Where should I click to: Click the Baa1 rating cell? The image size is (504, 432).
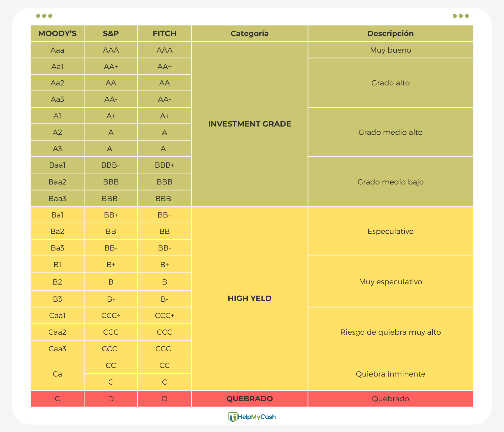[57, 165]
